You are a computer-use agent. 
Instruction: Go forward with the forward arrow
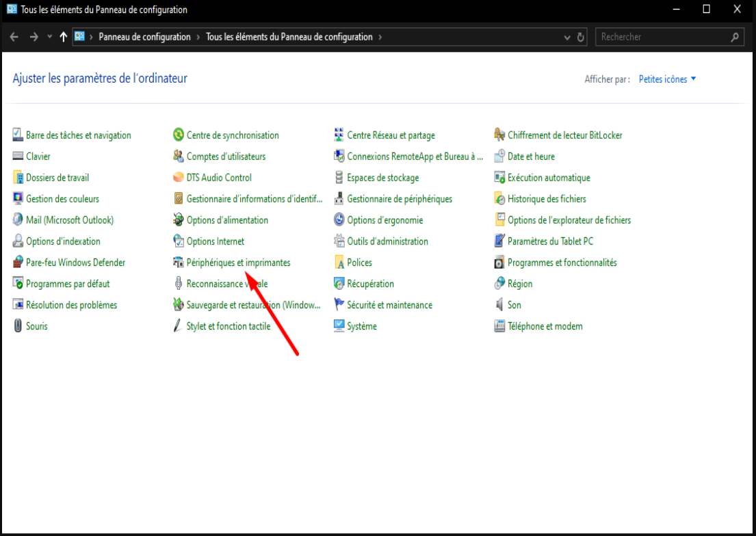[34, 37]
